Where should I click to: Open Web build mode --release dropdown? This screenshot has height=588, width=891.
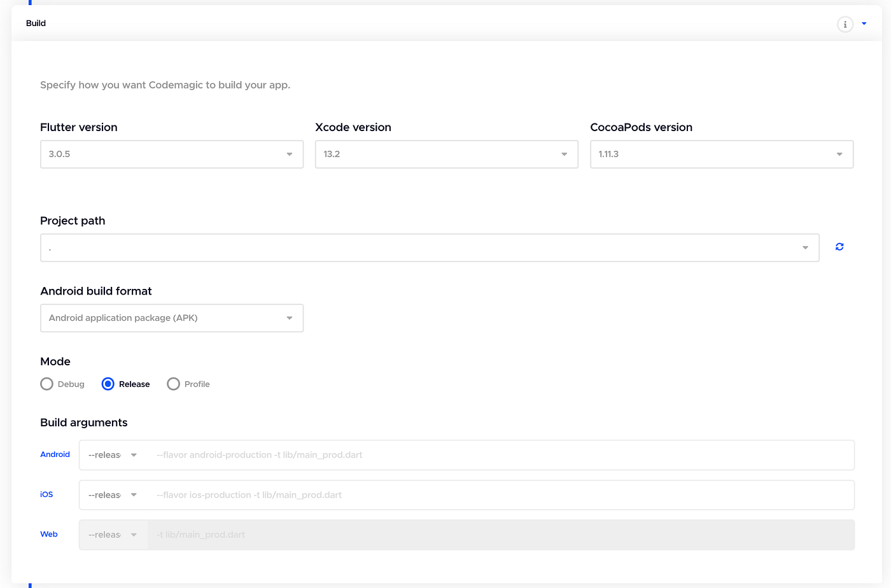(x=113, y=535)
